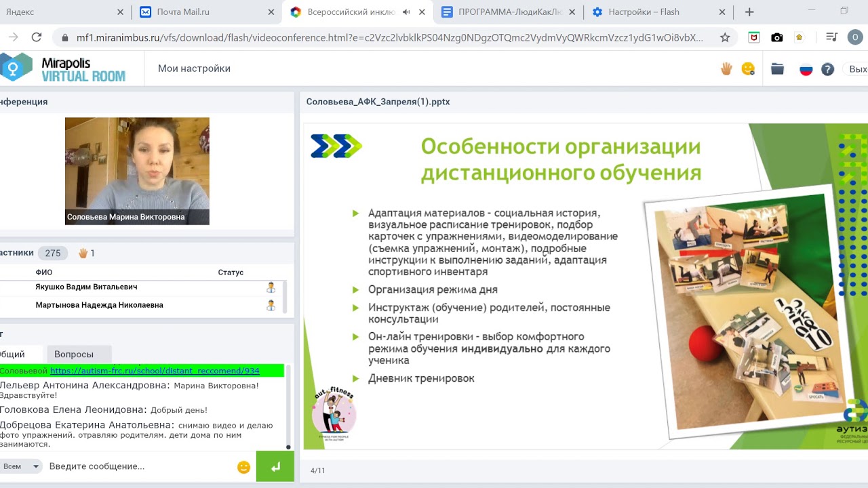Click the participants list scrollbar
868x488 pixels.
[283, 296]
